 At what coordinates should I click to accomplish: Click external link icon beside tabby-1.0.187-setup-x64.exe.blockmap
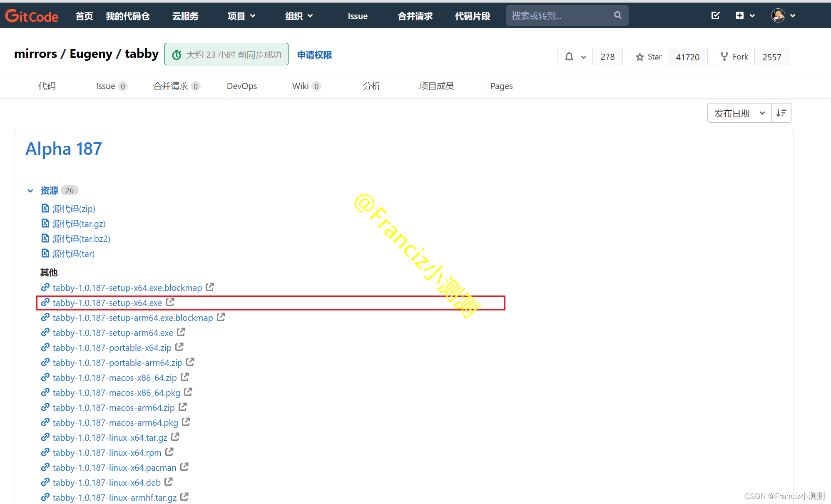(210, 287)
